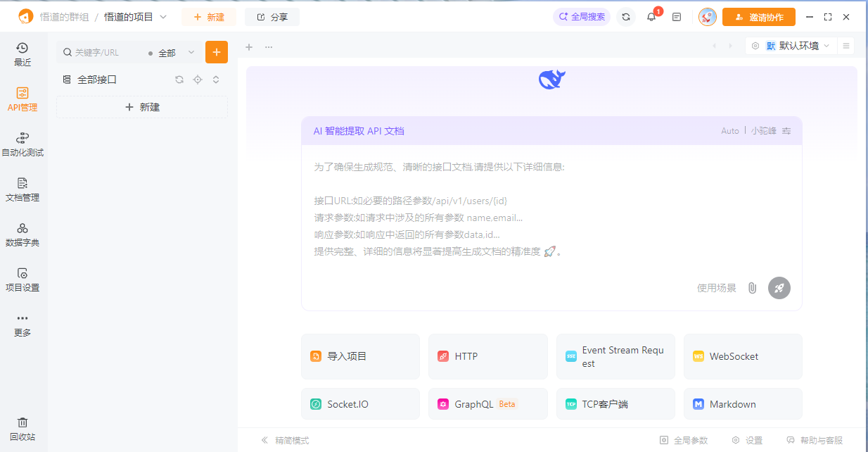Go to previous tab arrow
Screen dimensions: 868x452
715,46
